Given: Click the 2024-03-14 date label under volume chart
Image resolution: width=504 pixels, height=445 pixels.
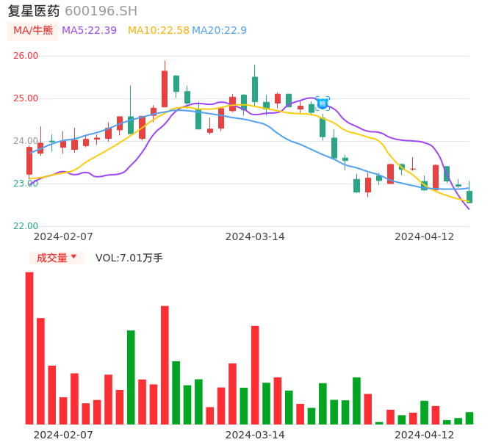Looking at the screenshot, I should tap(255, 435).
